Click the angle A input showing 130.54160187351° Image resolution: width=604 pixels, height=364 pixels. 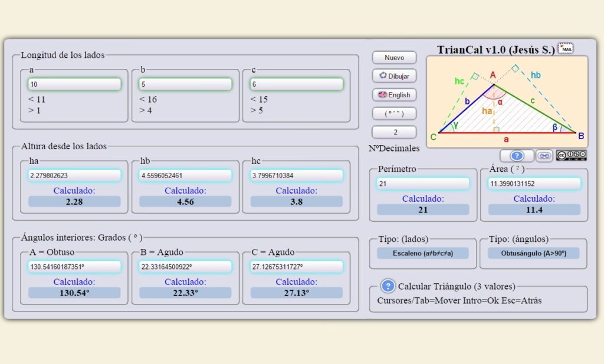(x=74, y=267)
